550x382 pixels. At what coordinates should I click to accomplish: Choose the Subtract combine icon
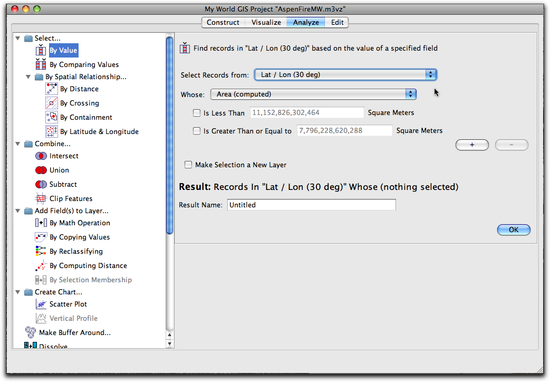41,184
